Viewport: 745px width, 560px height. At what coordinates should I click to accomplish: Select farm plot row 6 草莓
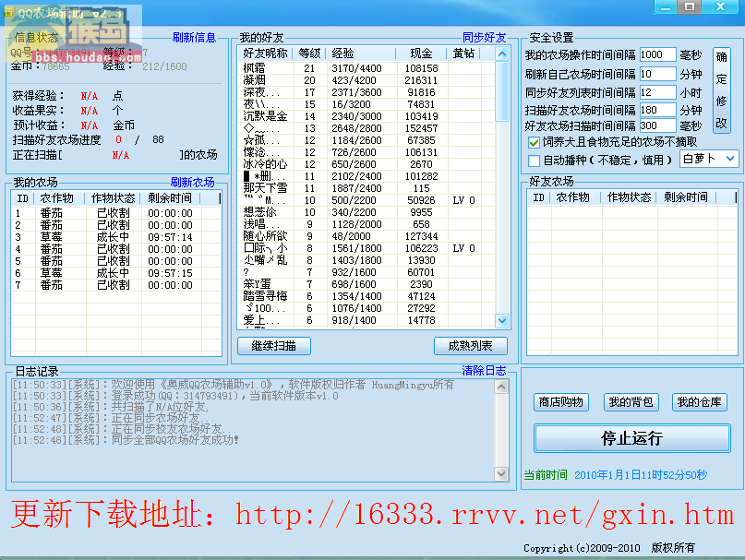tap(116, 273)
